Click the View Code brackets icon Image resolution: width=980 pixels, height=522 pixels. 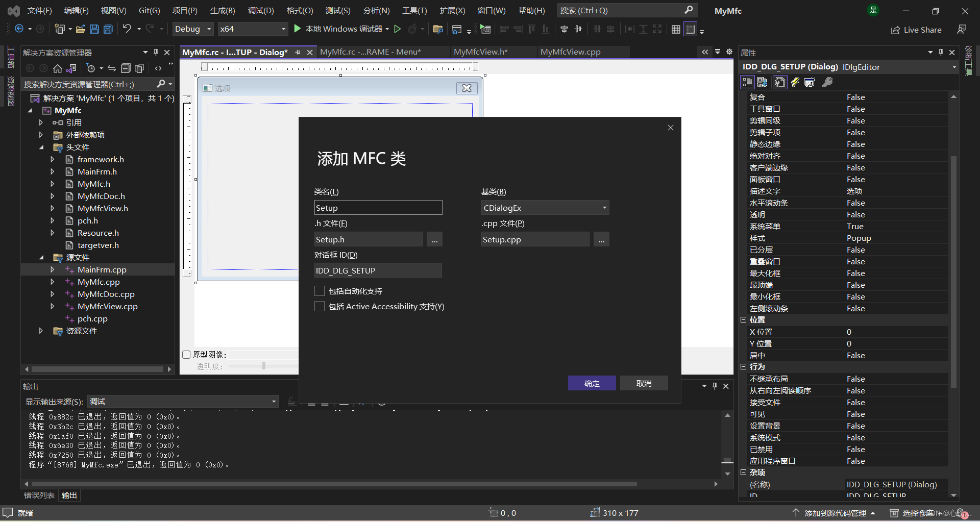[x=158, y=68]
